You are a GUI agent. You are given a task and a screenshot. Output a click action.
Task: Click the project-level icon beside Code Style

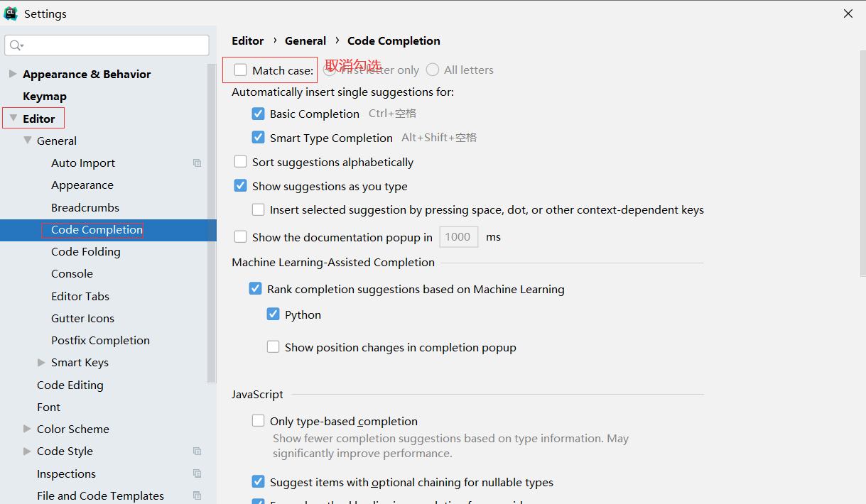(197, 451)
